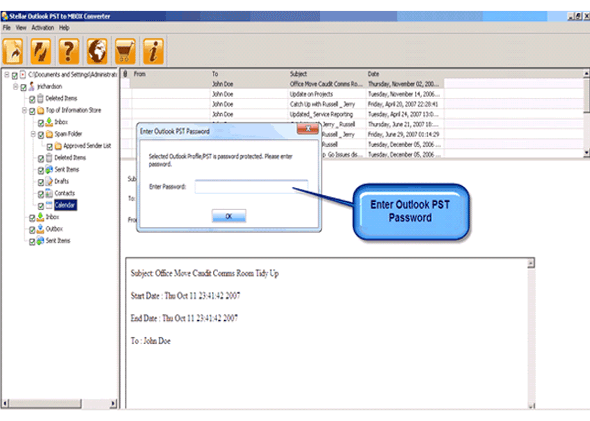The height and width of the screenshot is (421, 590).
Task: Click the email list scroll up arrow
Action: point(586,73)
